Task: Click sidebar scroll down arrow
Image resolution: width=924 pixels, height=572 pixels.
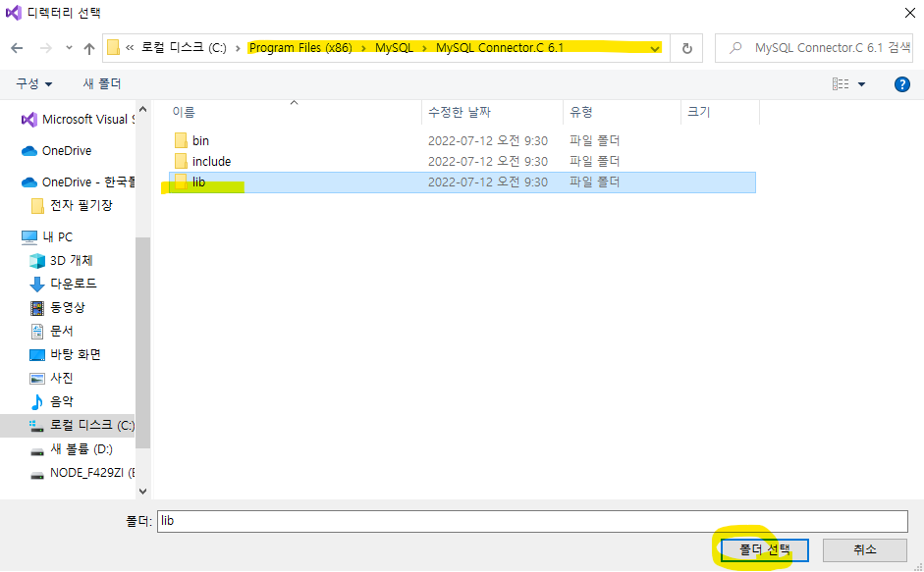Action: click(x=142, y=491)
